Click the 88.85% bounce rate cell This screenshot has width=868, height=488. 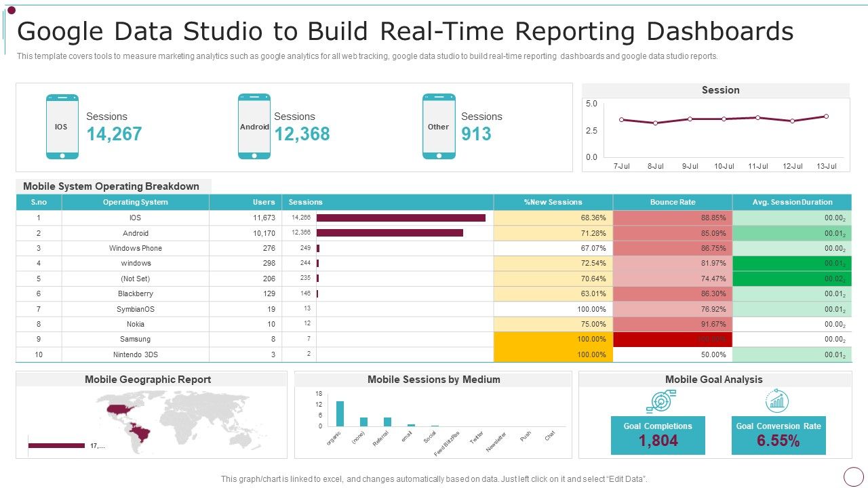pyautogui.click(x=673, y=218)
